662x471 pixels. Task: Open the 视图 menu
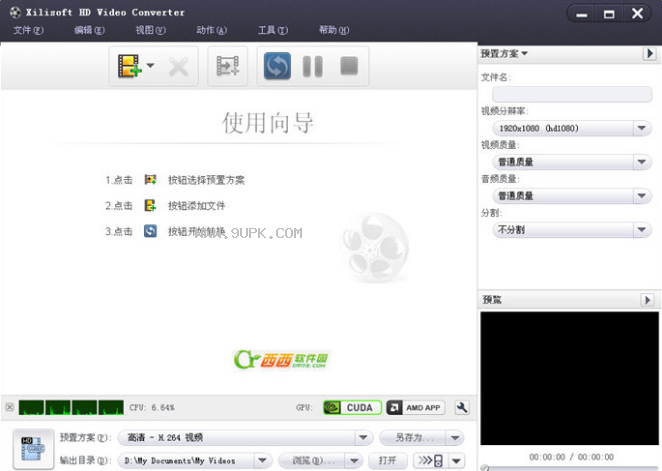(150, 30)
